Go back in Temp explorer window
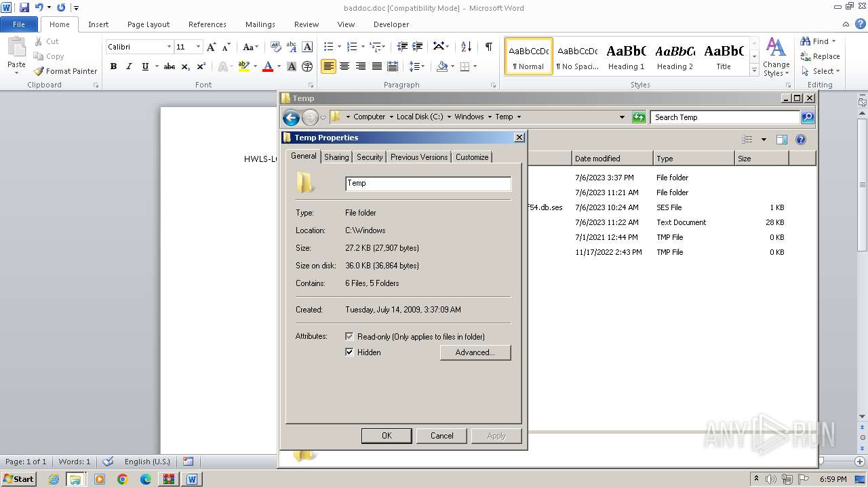Screen dimensions: 868x488 tap(291, 117)
